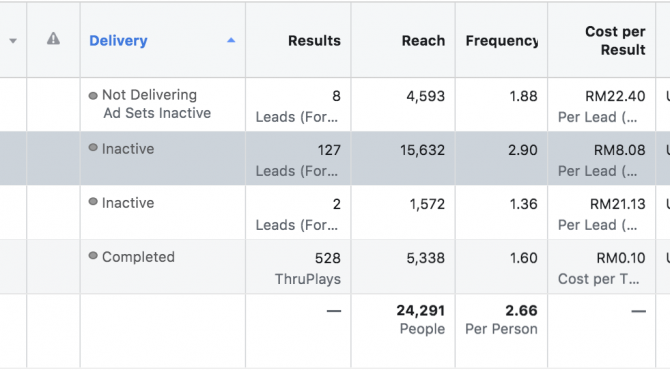Image resolution: width=670 pixels, height=370 pixels.
Task: Click the RM0.10 Cost per ThruPlay cell
Action: tap(601, 267)
